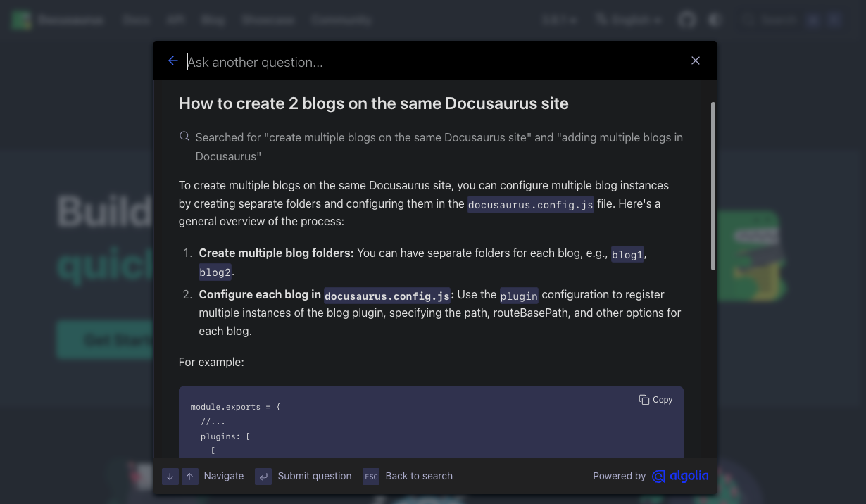Click the Copy icon on the code block
The width and height of the screenshot is (866, 504).
644,399
